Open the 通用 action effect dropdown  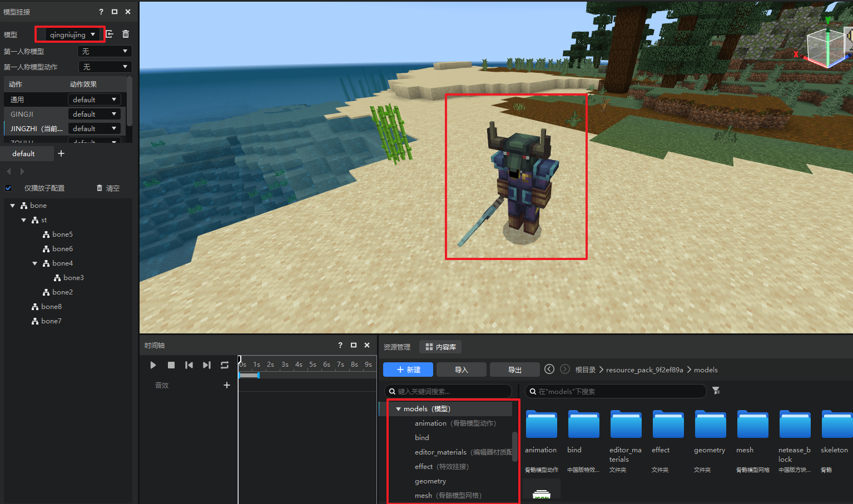(94, 99)
